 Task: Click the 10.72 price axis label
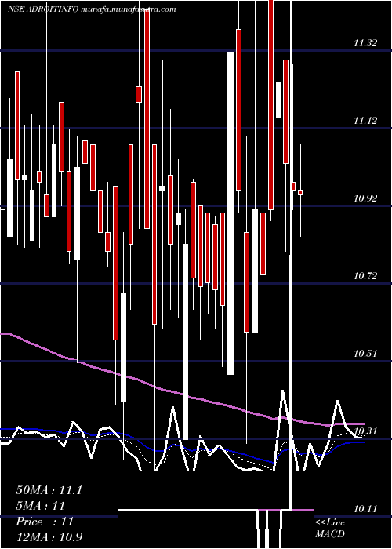[x=365, y=276]
